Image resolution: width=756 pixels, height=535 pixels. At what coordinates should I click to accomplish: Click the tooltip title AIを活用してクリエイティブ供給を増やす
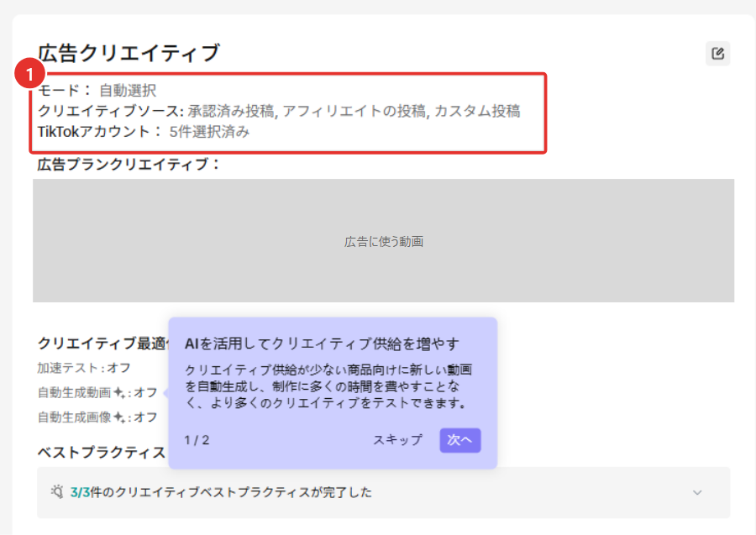(x=322, y=344)
